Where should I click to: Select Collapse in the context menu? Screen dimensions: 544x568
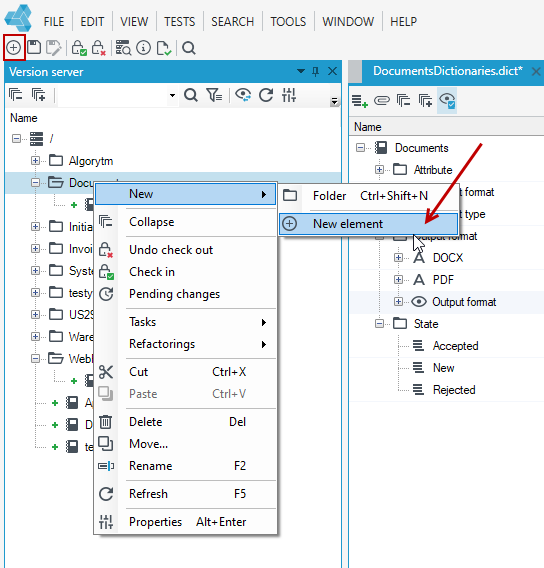point(185,222)
